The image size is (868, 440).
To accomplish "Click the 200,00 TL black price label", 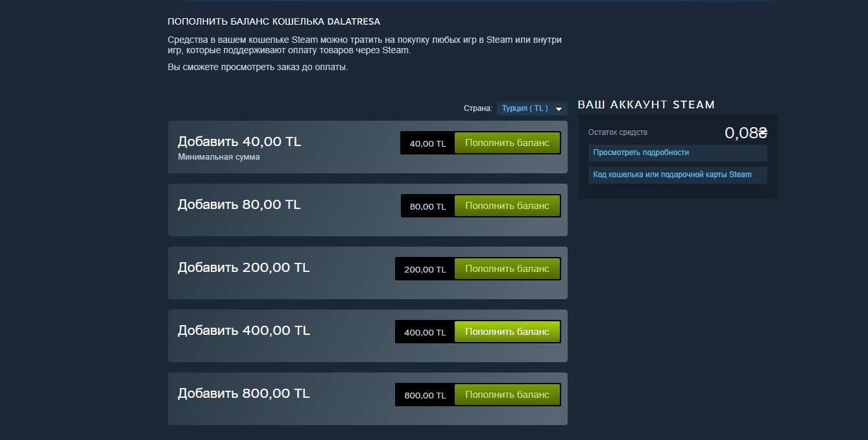I will (x=425, y=269).
